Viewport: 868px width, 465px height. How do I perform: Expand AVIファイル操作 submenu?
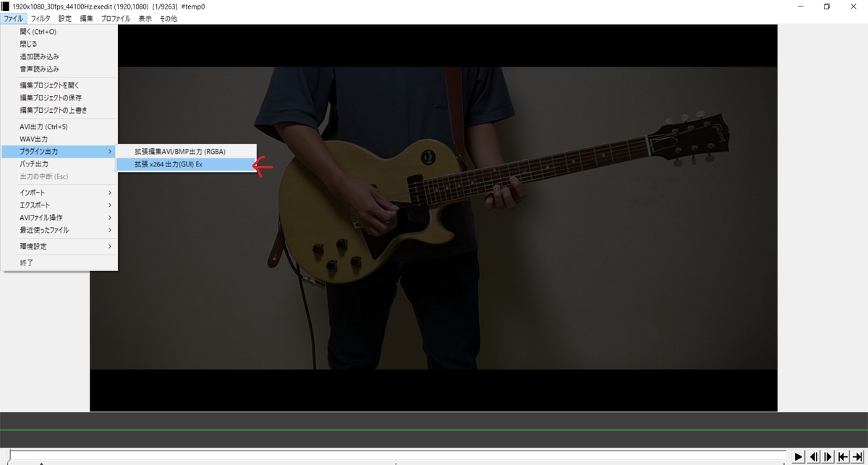59,218
